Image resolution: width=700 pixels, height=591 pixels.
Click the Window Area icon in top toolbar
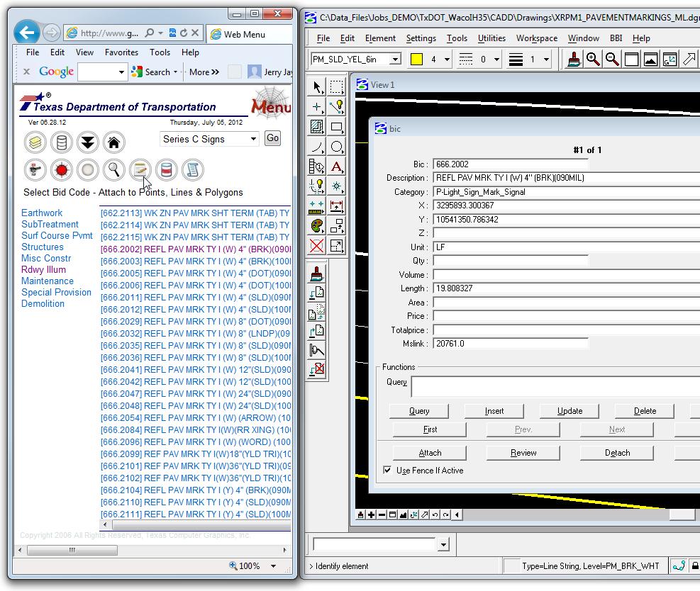click(631, 59)
